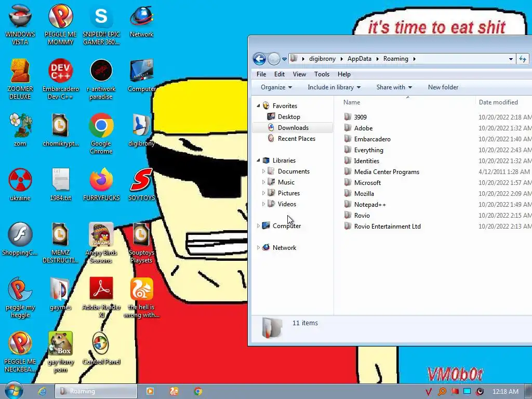Select the Control Panel desktop icon
Viewport: 532px width, 399px height.
pos(101,349)
